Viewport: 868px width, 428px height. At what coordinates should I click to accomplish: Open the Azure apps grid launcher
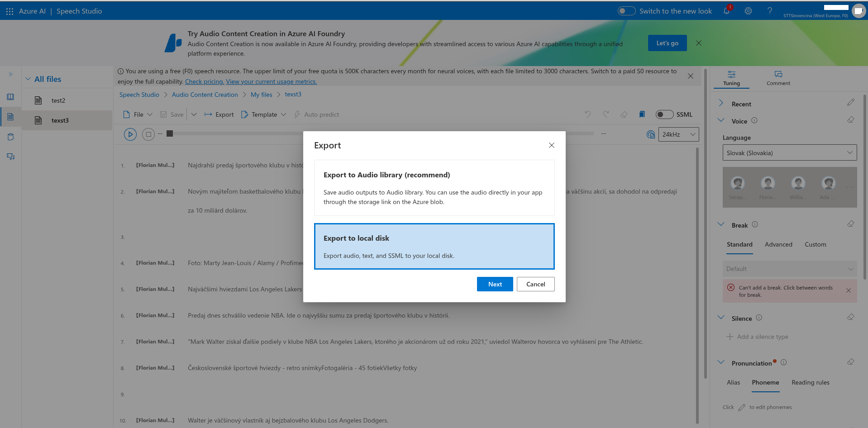tap(10, 11)
